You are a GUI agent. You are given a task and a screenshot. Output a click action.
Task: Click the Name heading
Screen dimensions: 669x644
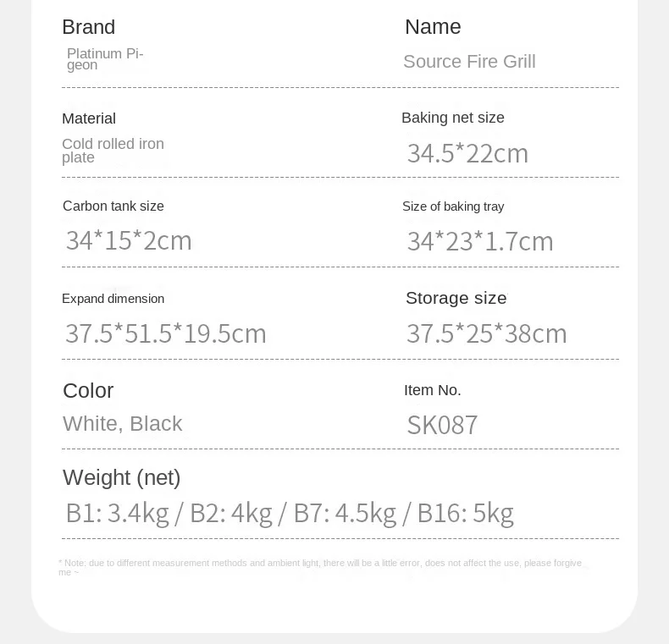click(x=433, y=27)
